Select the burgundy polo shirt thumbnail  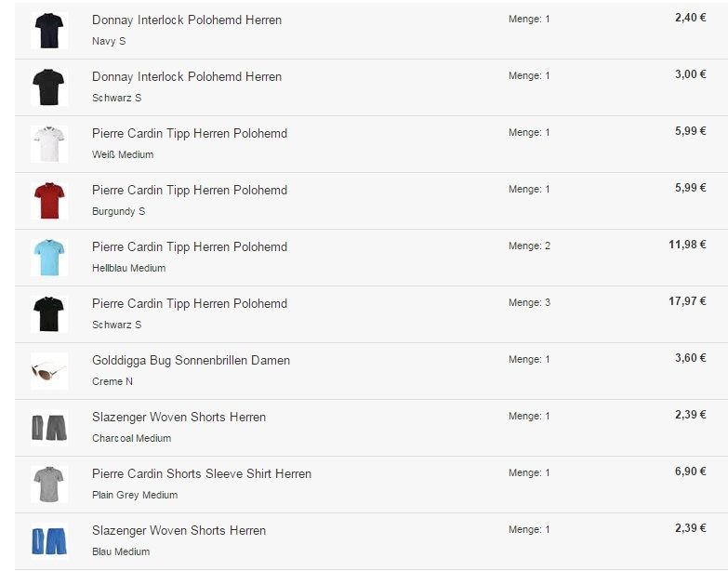point(48,201)
